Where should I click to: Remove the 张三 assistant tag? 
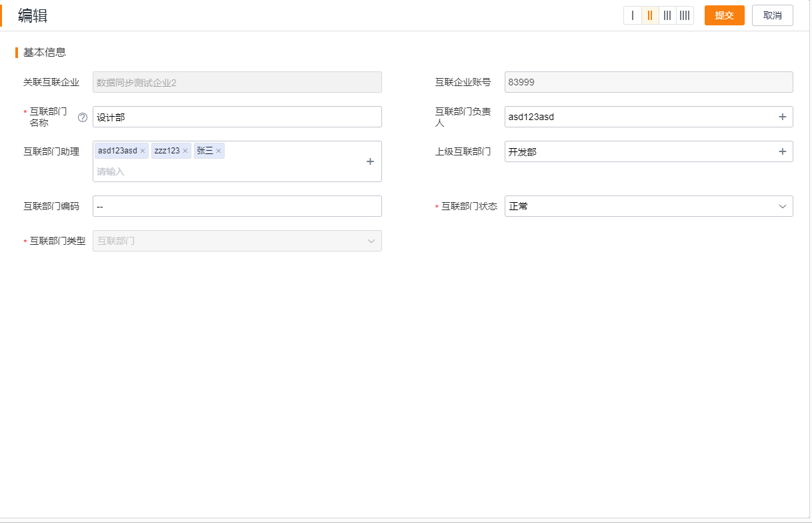[219, 151]
